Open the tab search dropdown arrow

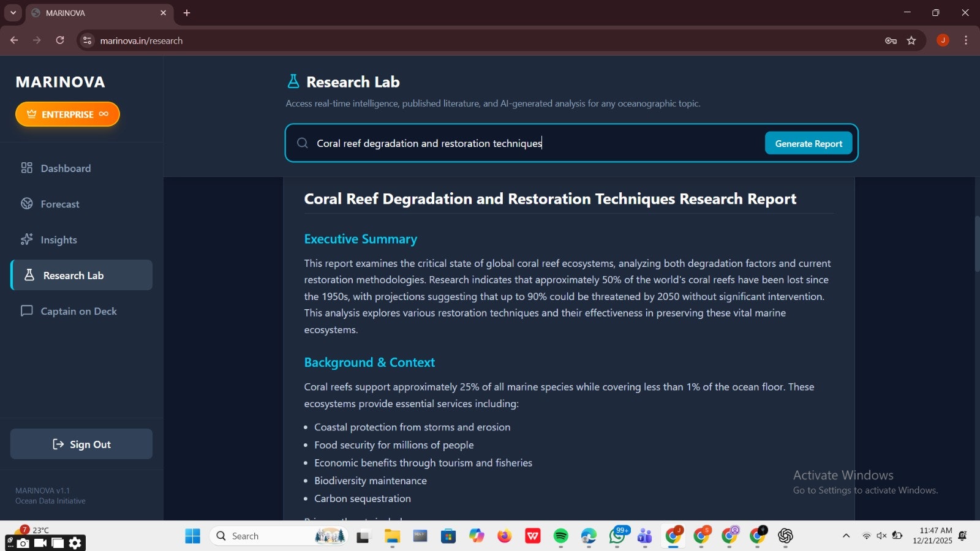pos(13,12)
